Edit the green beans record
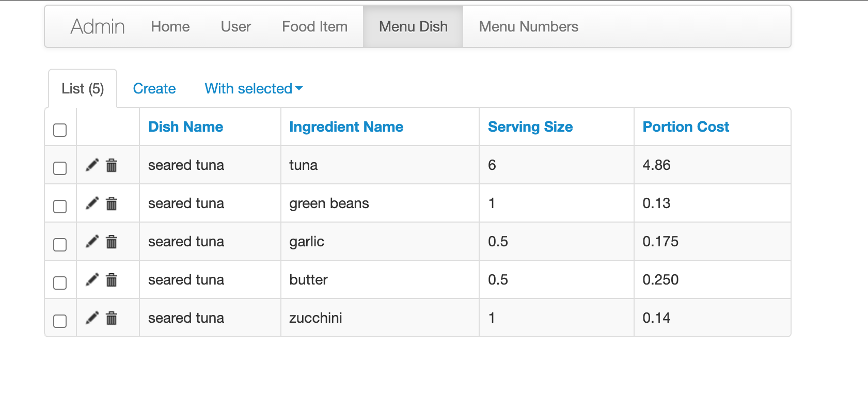Viewport: 868px width, 409px height. [x=92, y=203]
